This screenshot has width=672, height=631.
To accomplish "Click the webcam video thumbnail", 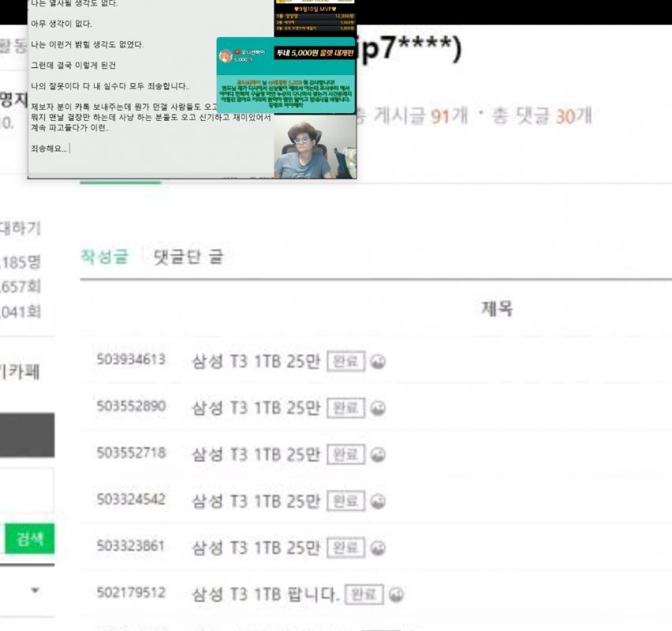I will (315, 145).
